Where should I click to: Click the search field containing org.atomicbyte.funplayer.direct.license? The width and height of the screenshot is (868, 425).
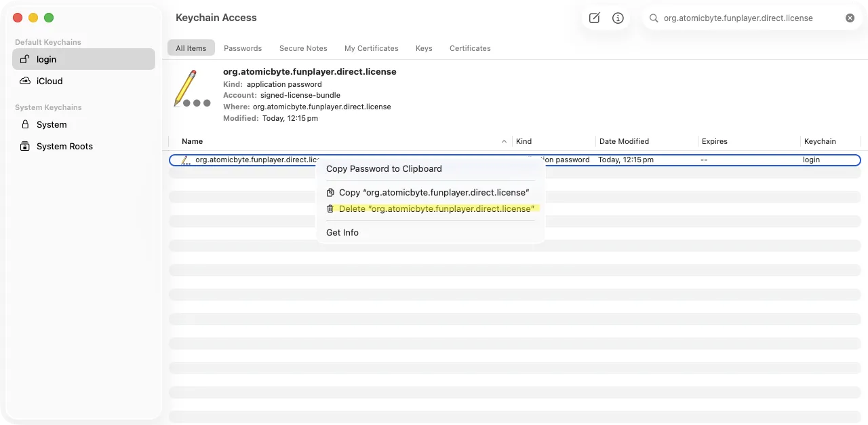(x=751, y=18)
